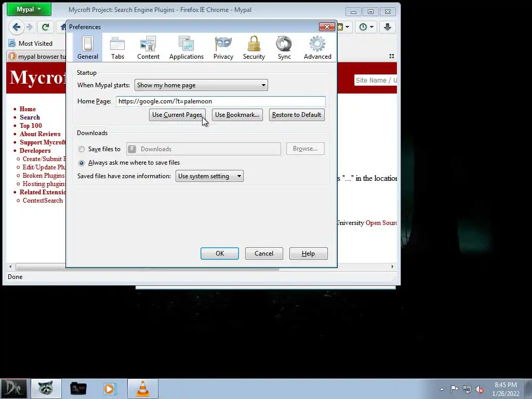Screen dimensions: 532x399
Task: Show hidden system tray icons arrow
Action: (x=442, y=389)
